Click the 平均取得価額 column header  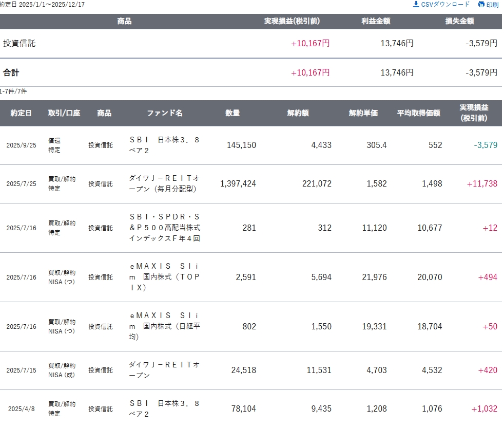[x=418, y=113]
